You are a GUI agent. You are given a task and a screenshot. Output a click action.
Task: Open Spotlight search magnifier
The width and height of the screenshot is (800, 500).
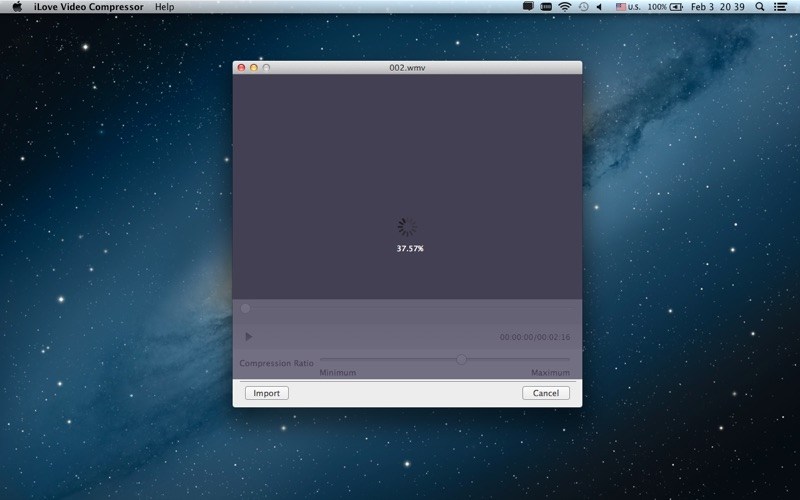click(x=759, y=7)
